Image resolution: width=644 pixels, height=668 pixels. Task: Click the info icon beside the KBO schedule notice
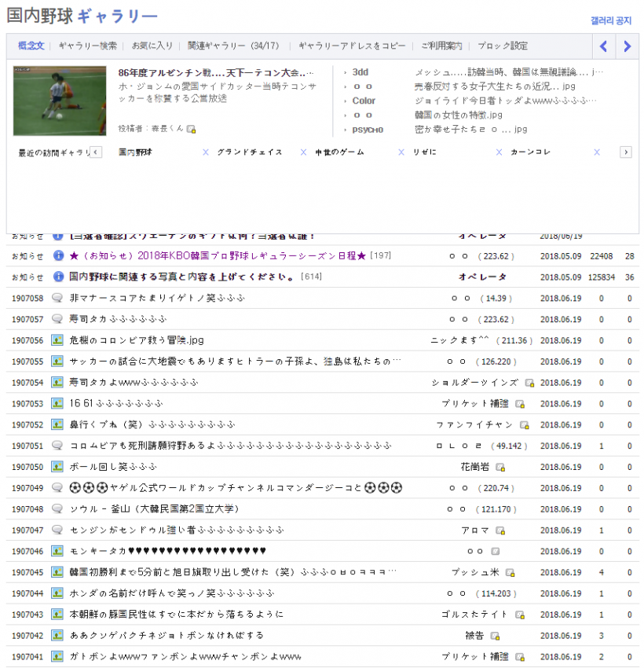pos(57,255)
